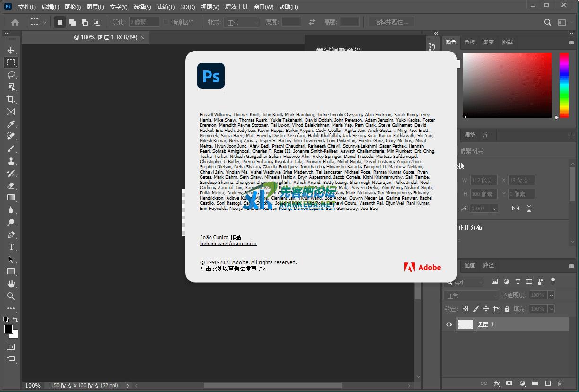Delete layer using the trash icon

pos(560,383)
